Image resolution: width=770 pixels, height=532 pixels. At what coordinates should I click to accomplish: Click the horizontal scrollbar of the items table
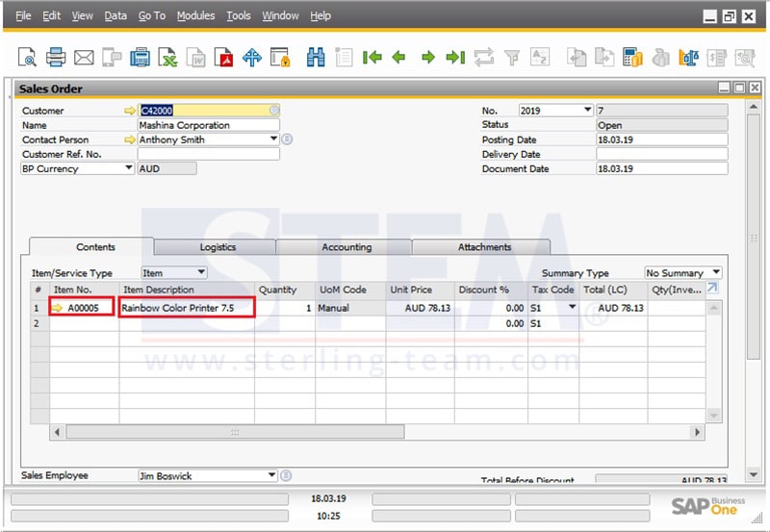point(235,432)
